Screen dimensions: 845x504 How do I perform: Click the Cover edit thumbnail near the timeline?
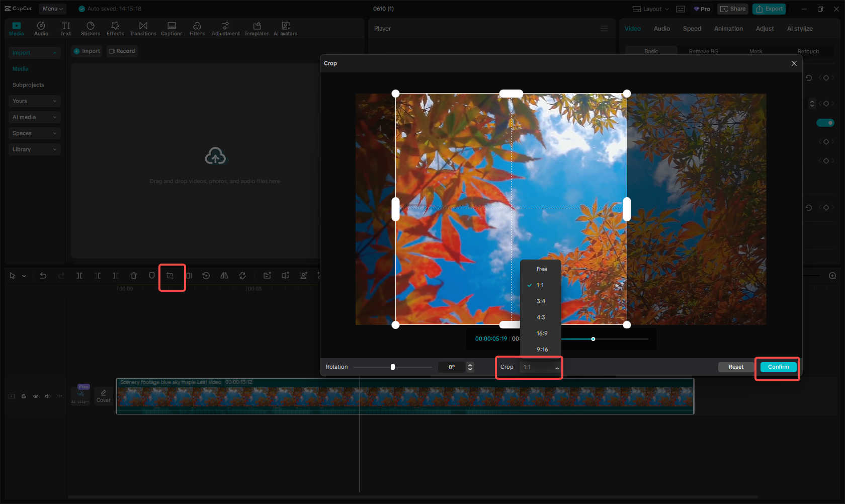(103, 395)
